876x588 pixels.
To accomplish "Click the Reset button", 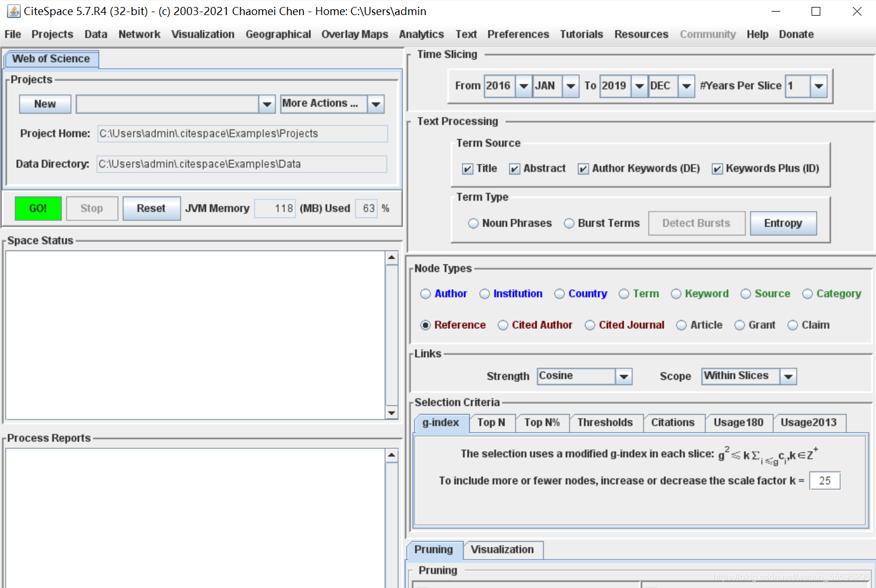I will click(x=151, y=208).
